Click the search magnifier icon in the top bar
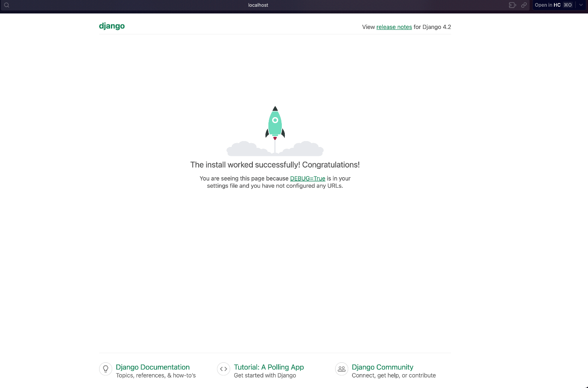 7,5
